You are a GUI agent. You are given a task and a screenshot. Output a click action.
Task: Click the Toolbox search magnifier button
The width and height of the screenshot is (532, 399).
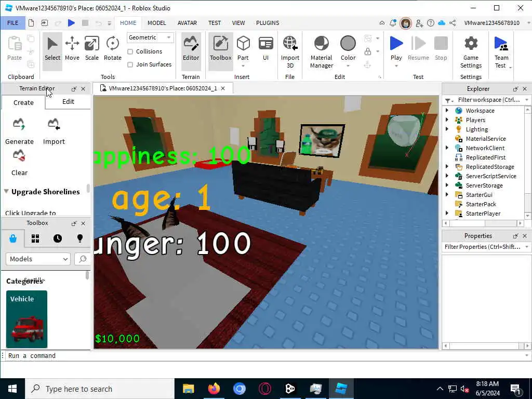click(83, 259)
